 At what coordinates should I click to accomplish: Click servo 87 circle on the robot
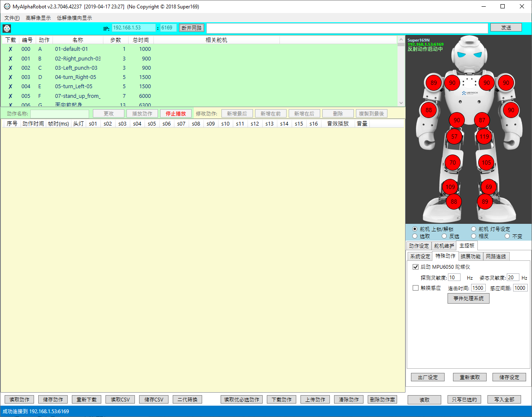[482, 120]
